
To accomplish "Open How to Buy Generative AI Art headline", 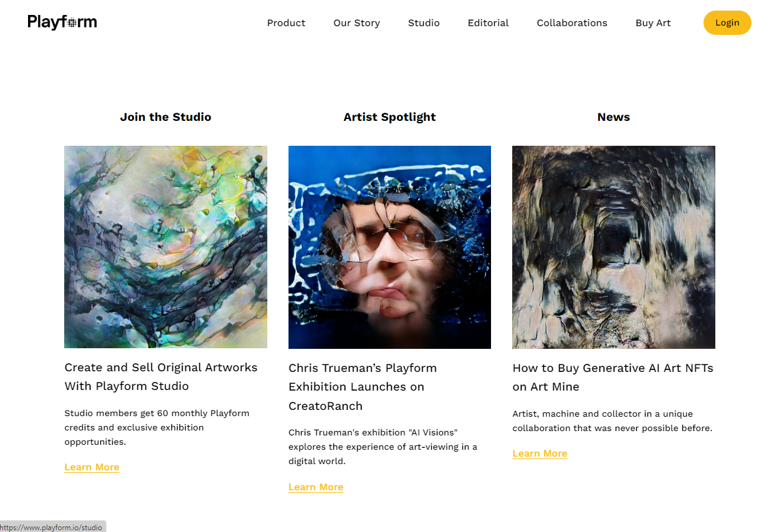I will coord(613,378).
